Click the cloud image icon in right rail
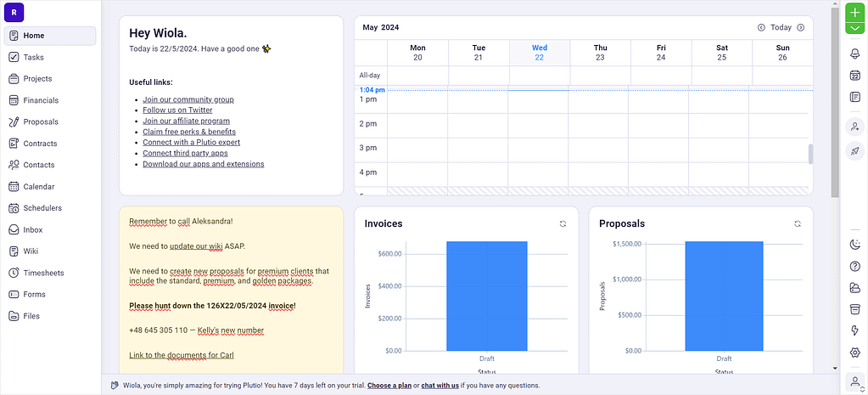The height and width of the screenshot is (395, 868). pos(854,287)
